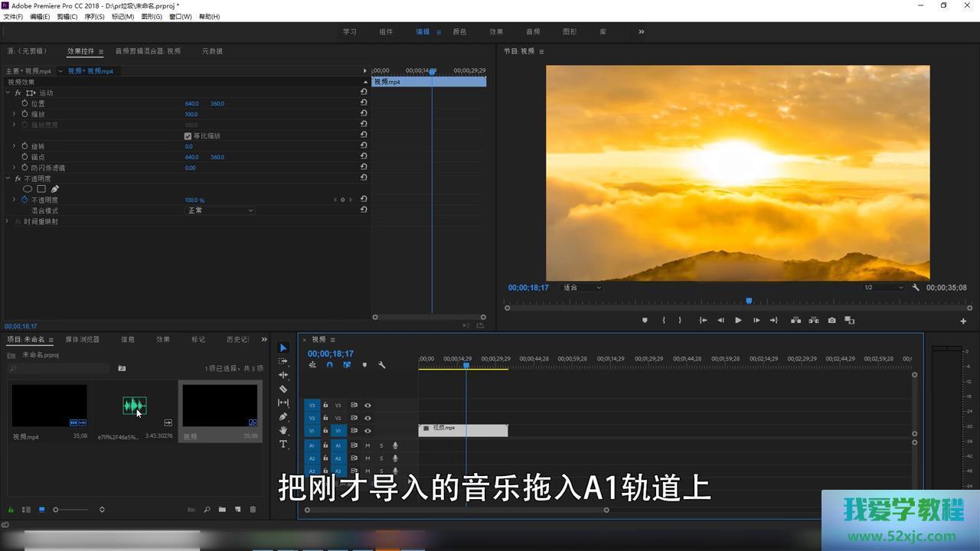Click the Export Frame camera icon
This screenshot has width=980, height=551.
coord(831,321)
